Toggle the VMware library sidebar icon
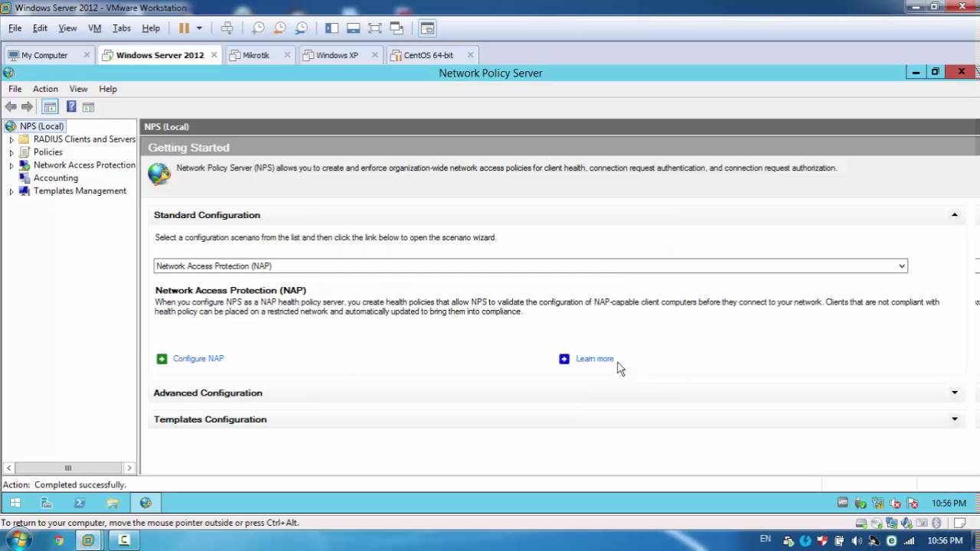Screen dimensions: 980x551 332,28
